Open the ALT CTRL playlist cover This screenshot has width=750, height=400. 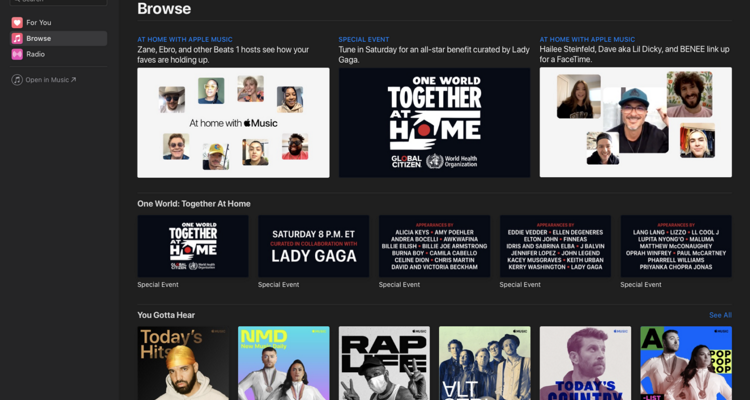pyautogui.click(x=485, y=363)
